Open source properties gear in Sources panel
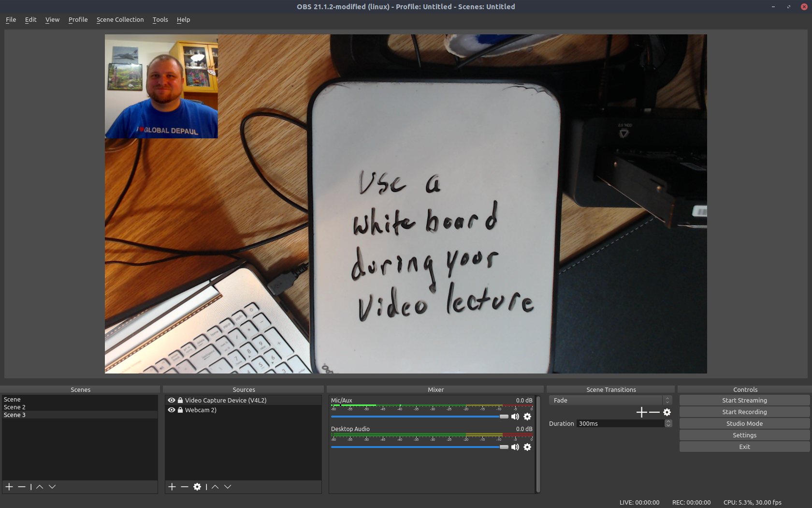Screen dimensions: 812x508 point(197,487)
